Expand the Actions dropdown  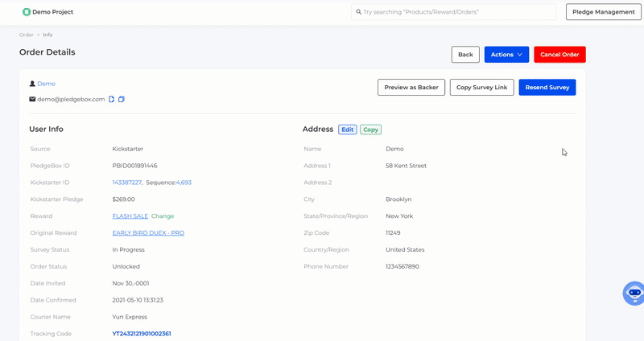tap(506, 55)
